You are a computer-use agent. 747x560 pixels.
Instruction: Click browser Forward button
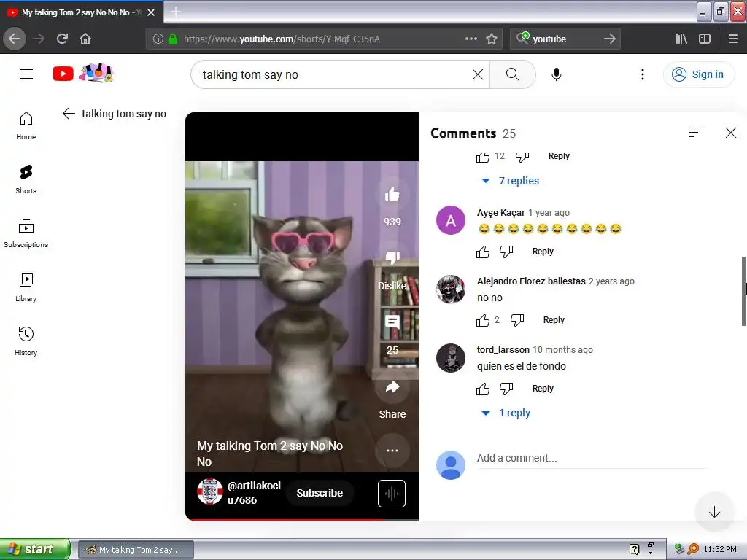(39, 39)
